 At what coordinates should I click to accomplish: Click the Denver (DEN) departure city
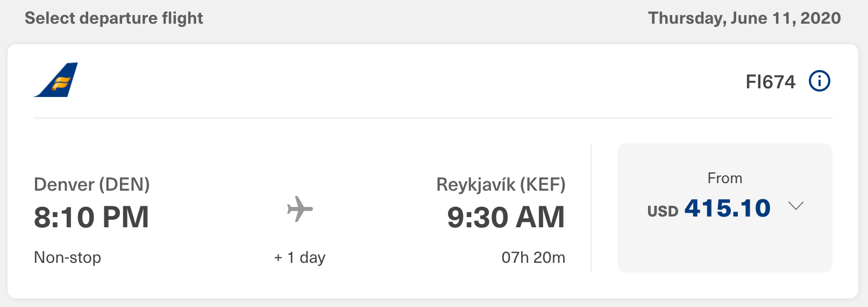pyautogui.click(x=92, y=185)
